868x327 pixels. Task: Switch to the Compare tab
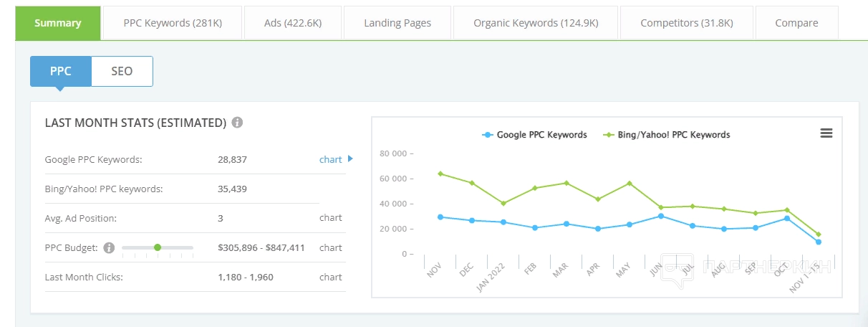[796, 23]
